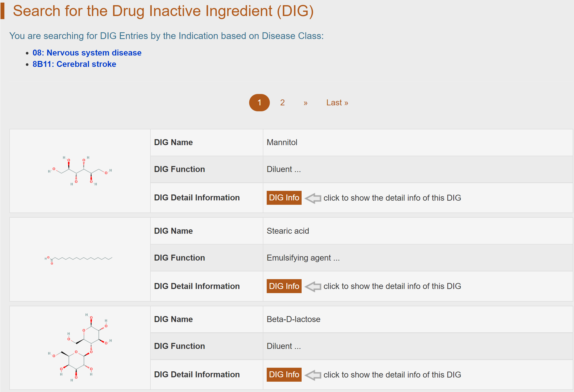The height and width of the screenshot is (392, 574).
Task: Click the Mannitol structure image
Action: (80, 171)
